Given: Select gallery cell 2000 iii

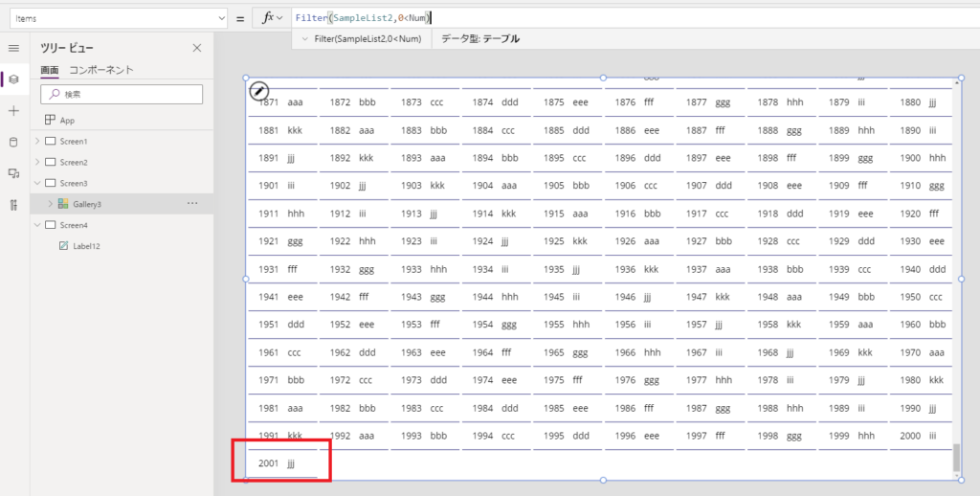Looking at the screenshot, I should pyautogui.click(x=922, y=436).
